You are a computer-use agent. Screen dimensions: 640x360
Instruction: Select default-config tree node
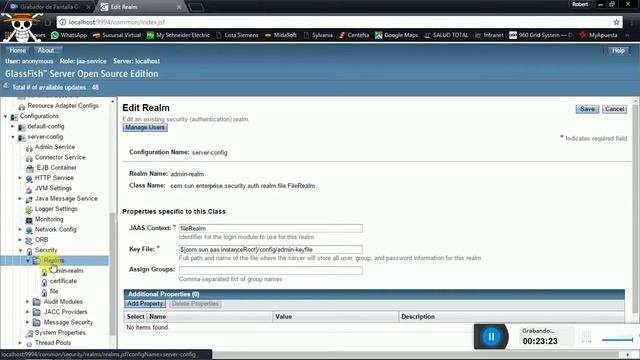coord(46,127)
